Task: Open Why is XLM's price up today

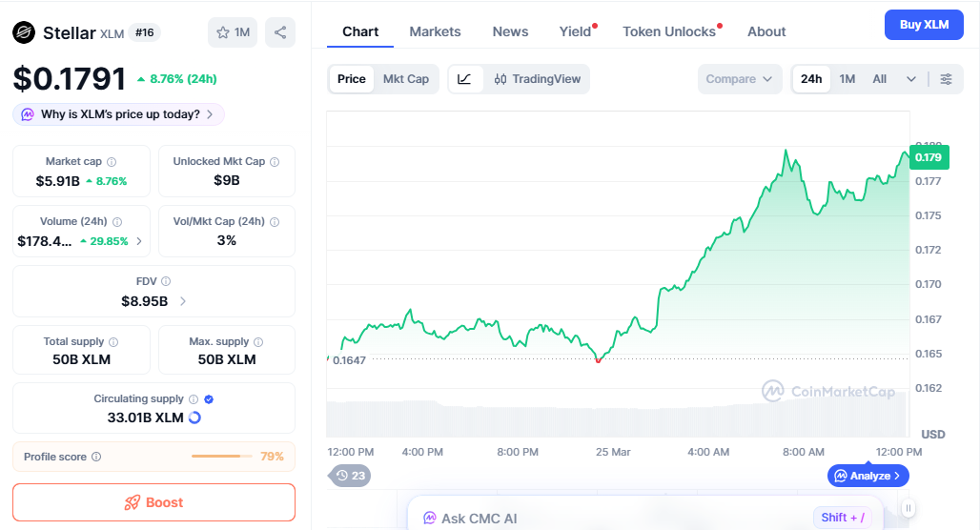Action: [118, 114]
